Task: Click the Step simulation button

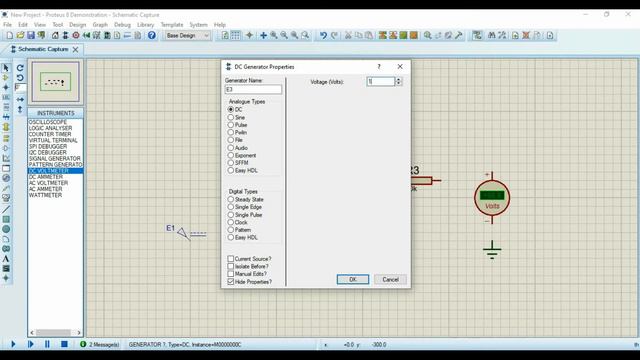Action: 30,344
